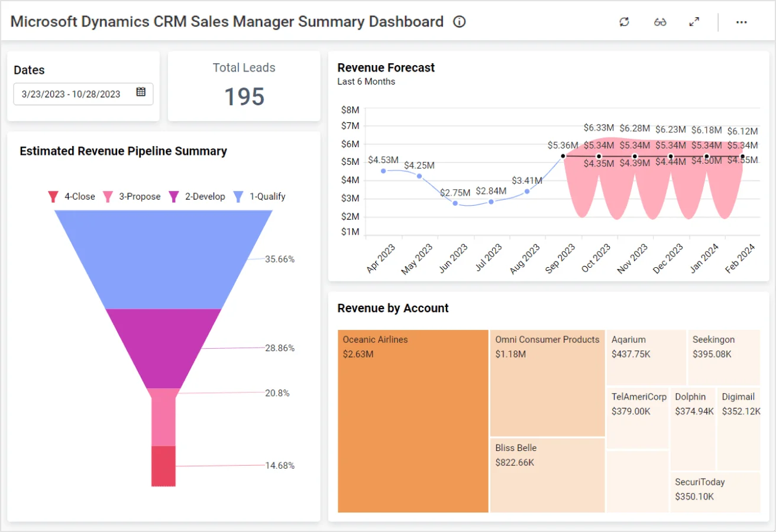Open the three-dot more options menu
Screen dimensions: 776x532
pos(741,22)
